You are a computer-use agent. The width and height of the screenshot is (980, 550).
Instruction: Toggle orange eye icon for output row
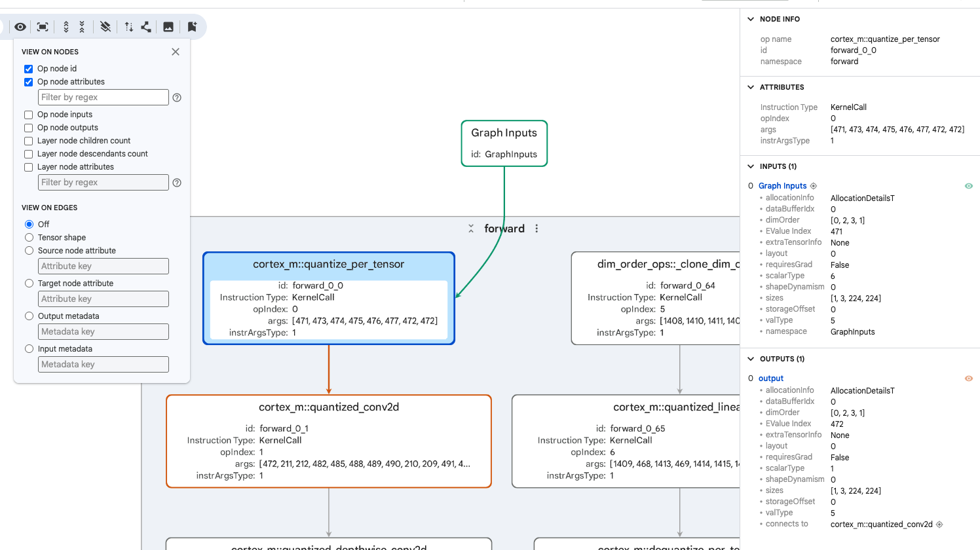(969, 378)
